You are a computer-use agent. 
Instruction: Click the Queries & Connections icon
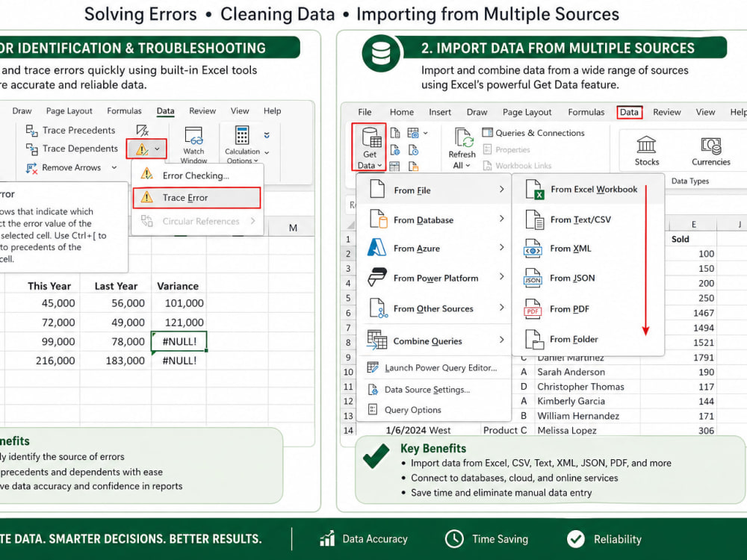[487, 132]
